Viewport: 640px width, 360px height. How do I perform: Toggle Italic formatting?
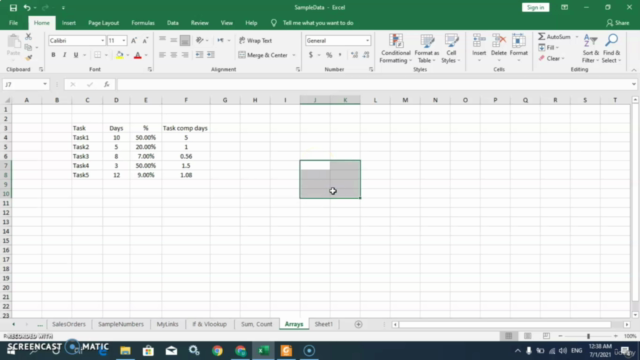64,55
